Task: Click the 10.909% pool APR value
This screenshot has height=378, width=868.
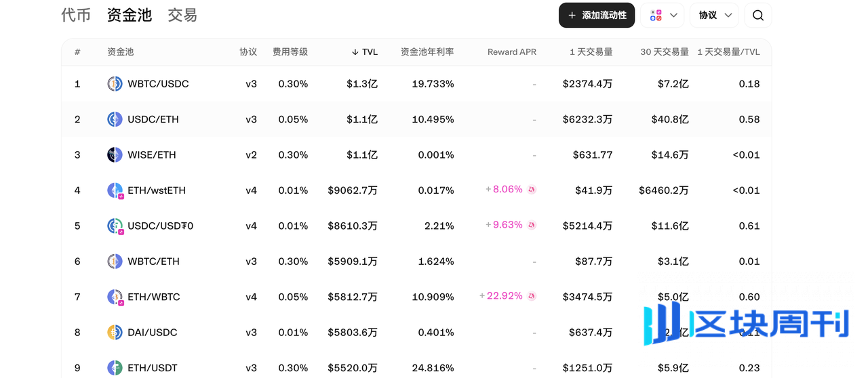Action: (x=433, y=297)
